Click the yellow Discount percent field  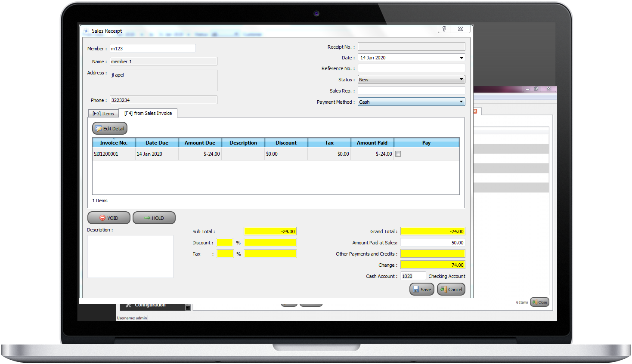point(225,243)
